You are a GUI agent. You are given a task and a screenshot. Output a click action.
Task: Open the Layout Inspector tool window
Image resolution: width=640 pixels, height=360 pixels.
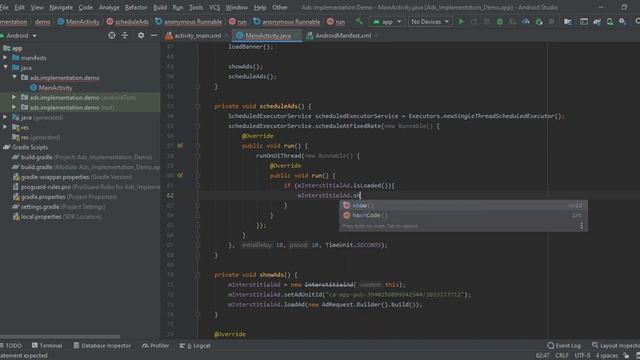coord(616,346)
